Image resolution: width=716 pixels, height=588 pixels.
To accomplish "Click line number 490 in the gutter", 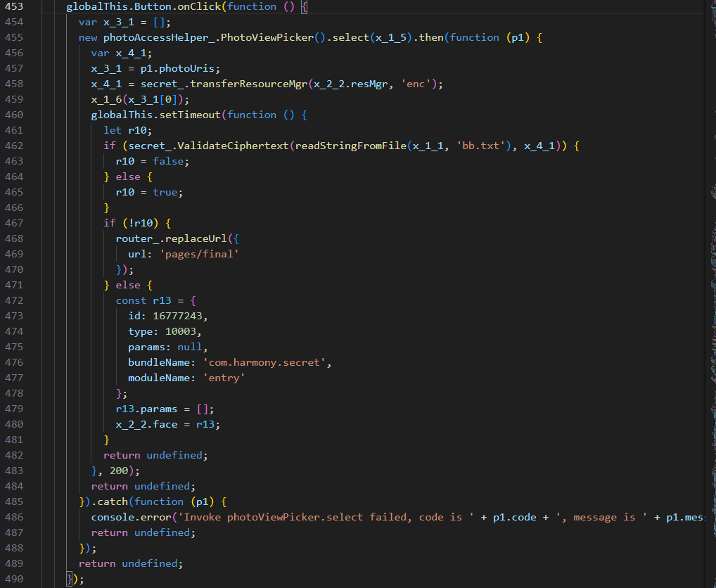I will (13, 579).
